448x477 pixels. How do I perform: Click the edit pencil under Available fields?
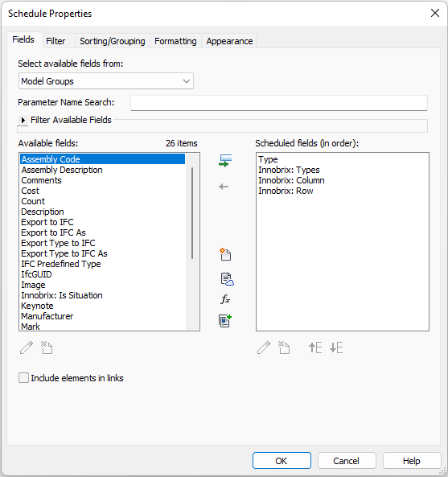coord(27,347)
